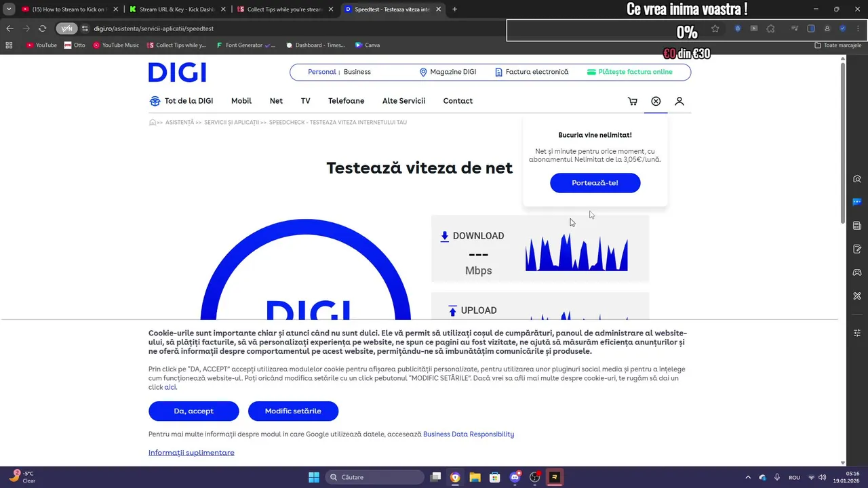This screenshot has height=488, width=868.
Task: Click Plătește factura online
Action: (x=630, y=72)
